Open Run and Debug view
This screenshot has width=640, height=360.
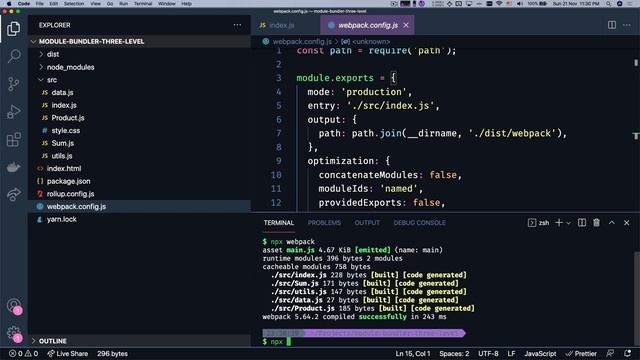(x=13, y=111)
